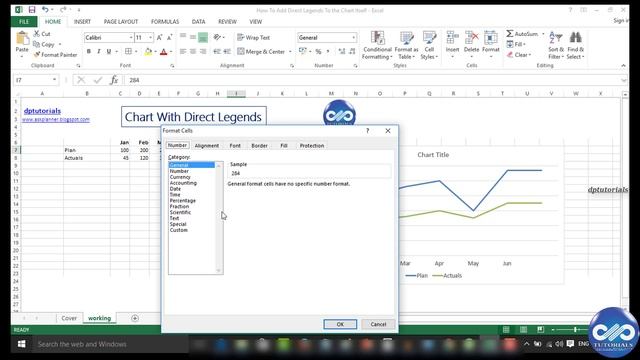Viewport: 640px width, 360px height.
Task: Switch to the Cover sheet tab
Action: tap(69, 318)
